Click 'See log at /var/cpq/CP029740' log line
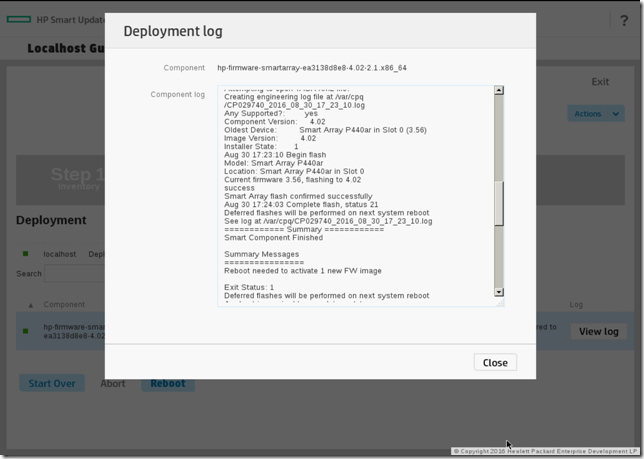The width and height of the screenshot is (644, 459). (x=328, y=221)
